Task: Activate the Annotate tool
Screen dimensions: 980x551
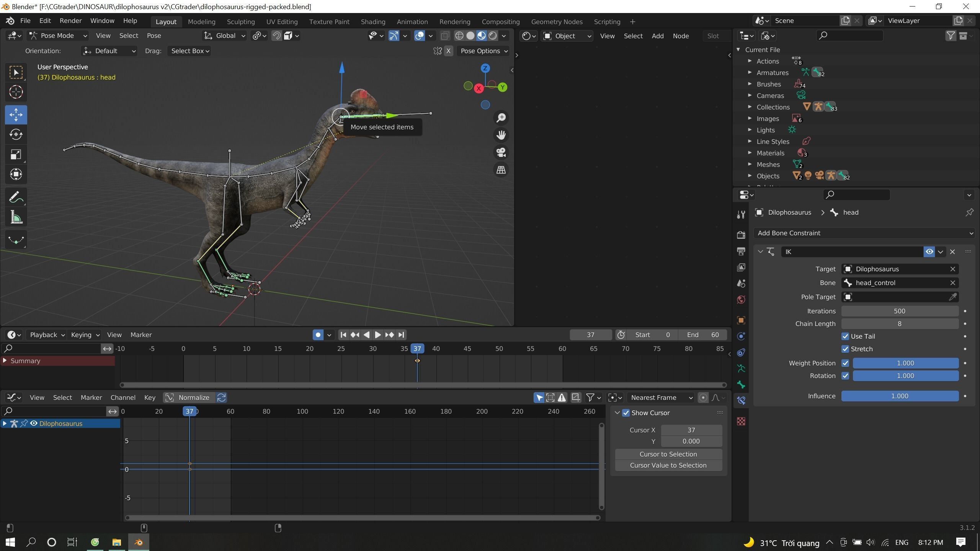Action: coord(16,197)
